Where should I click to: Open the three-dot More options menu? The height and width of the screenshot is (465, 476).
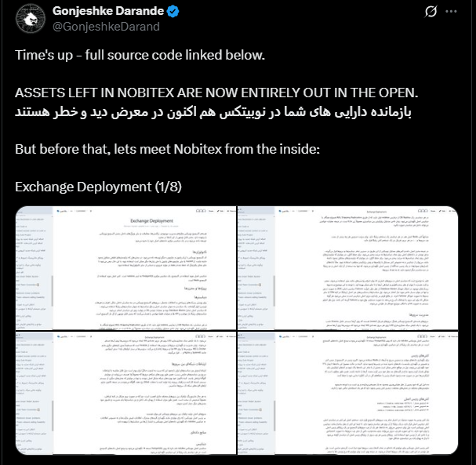click(x=451, y=12)
